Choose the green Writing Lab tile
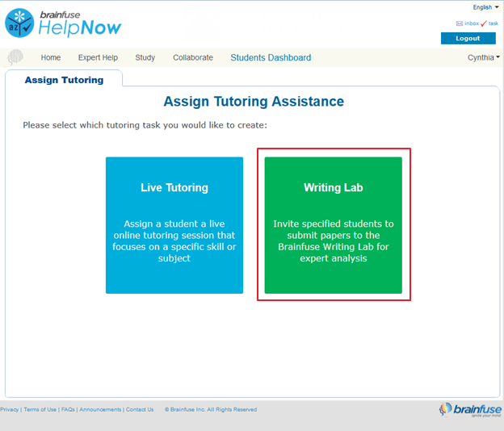The width and height of the screenshot is (504, 431). (334, 224)
